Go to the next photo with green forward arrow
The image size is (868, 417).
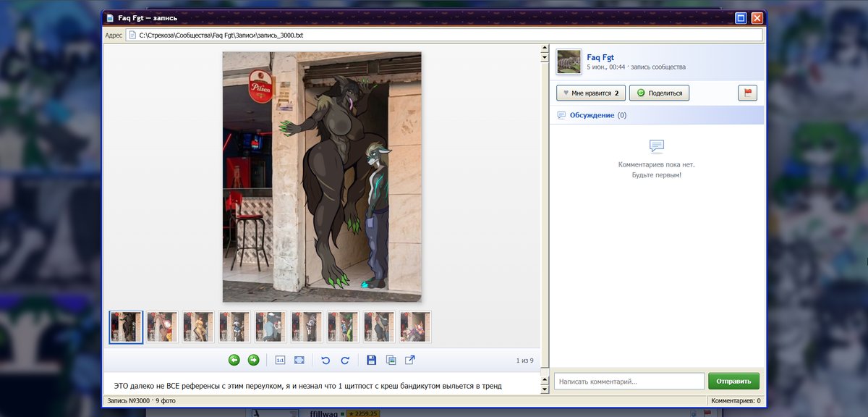(253, 360)
